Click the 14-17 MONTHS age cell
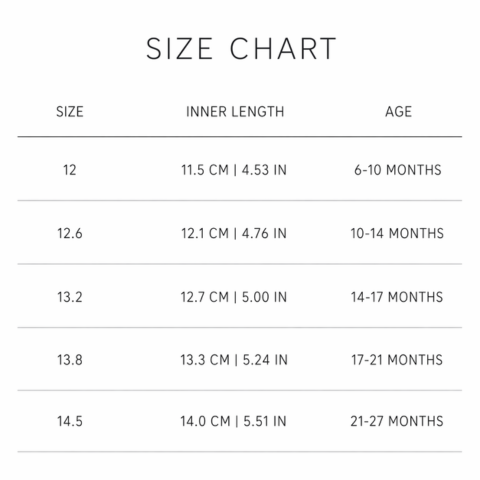The height and width of the screenshot is (480, 480). click(397, 297)
